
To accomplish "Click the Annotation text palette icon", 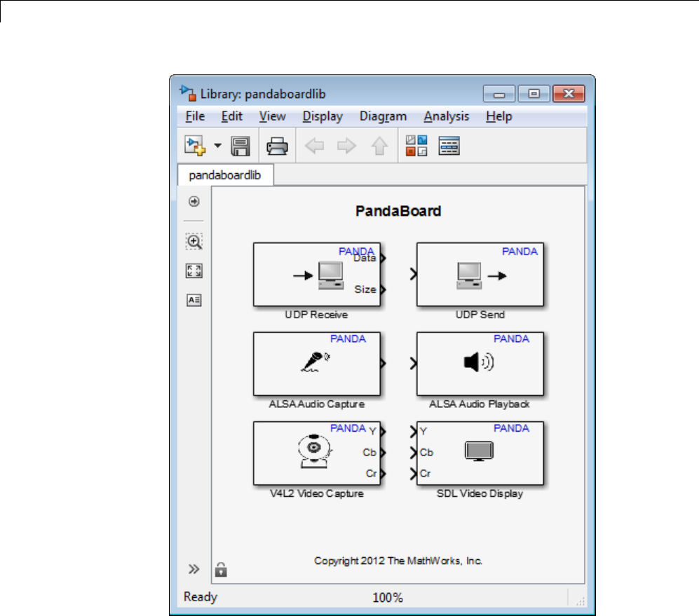I will pyautogui.click(x=194, y=300).
